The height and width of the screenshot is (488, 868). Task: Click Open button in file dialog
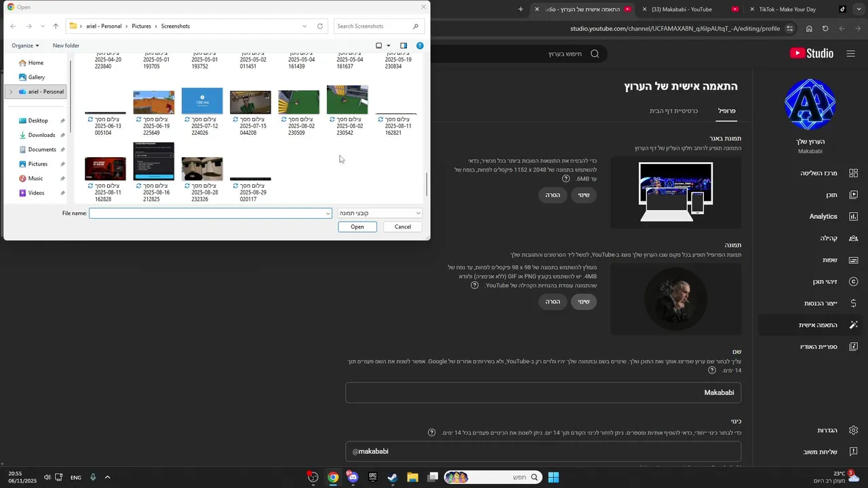click(357, 226)
